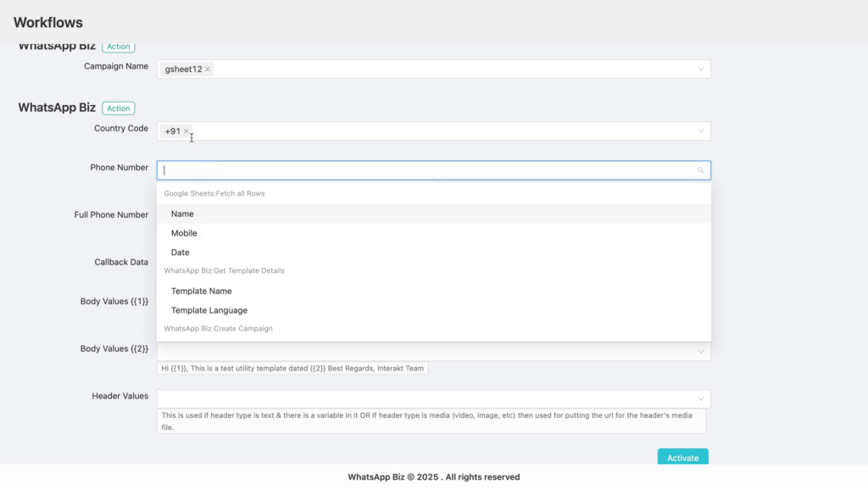Image resolution: width=868 pixels, height=489 pixels.
Task: Remove the +91 country code tag
Action: tap(186, 131)
